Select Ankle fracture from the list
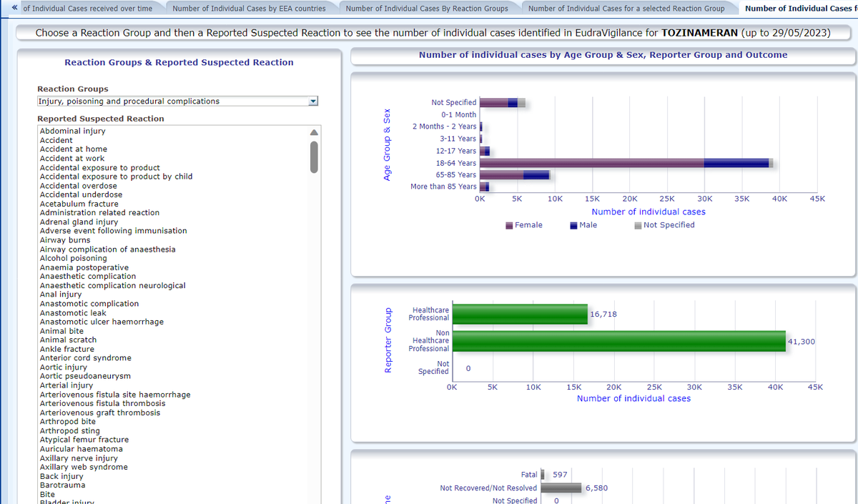Image resolution: width=858 pixels, height=504 pixels. pos(66,350)
